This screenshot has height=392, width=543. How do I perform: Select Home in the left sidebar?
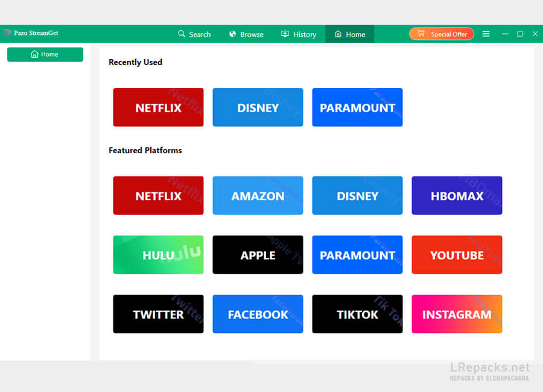45,54
